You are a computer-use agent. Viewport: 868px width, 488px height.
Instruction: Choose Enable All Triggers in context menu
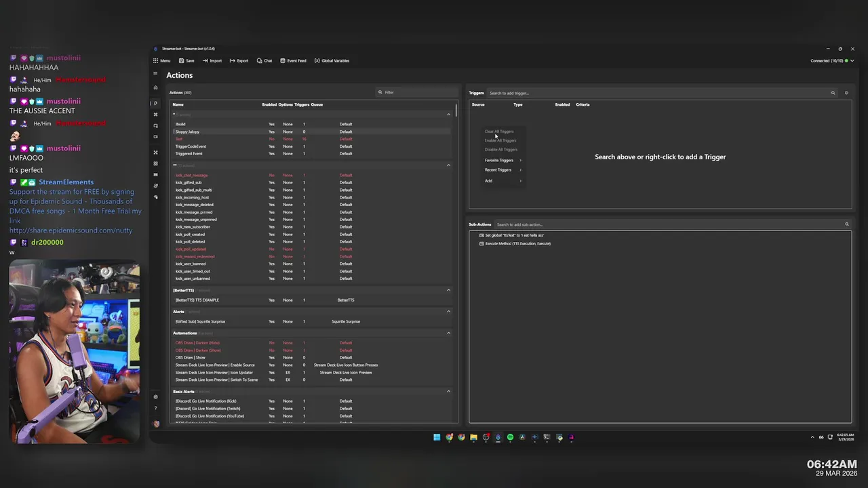click(x=500, y=140)
